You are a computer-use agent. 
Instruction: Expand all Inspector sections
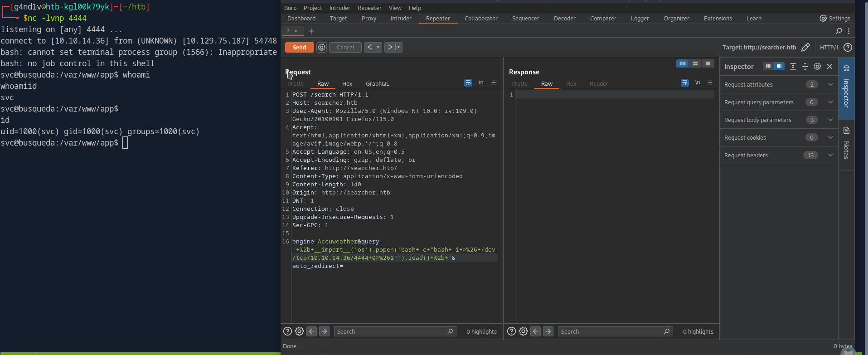[793, 66]
